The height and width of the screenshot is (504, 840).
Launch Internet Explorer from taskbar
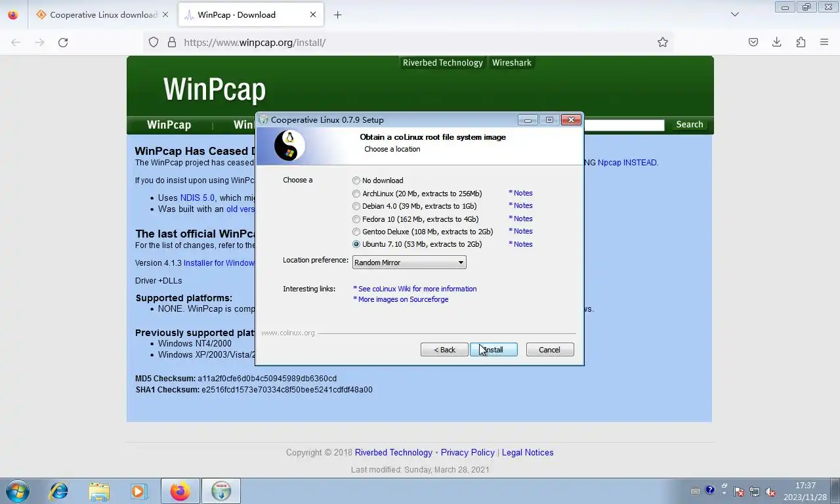click(59, 491)
